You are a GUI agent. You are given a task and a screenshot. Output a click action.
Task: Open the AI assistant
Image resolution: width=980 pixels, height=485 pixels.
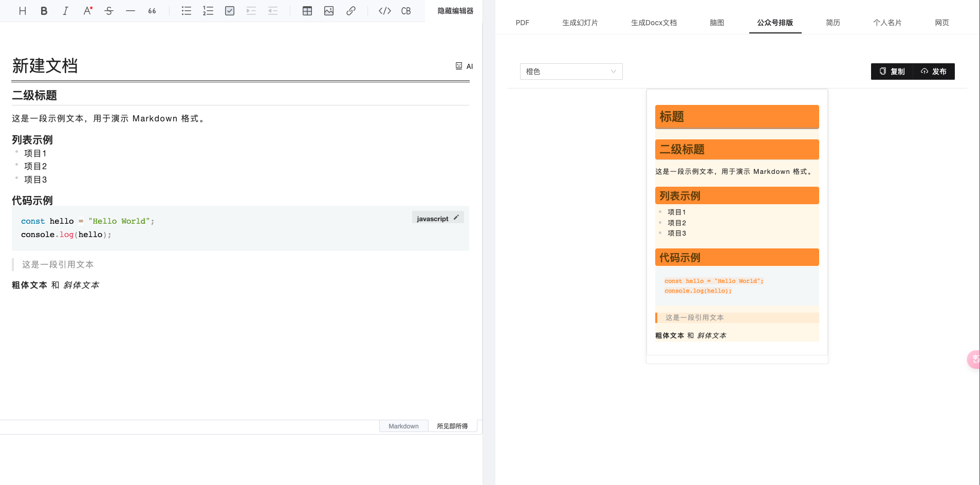464,66
